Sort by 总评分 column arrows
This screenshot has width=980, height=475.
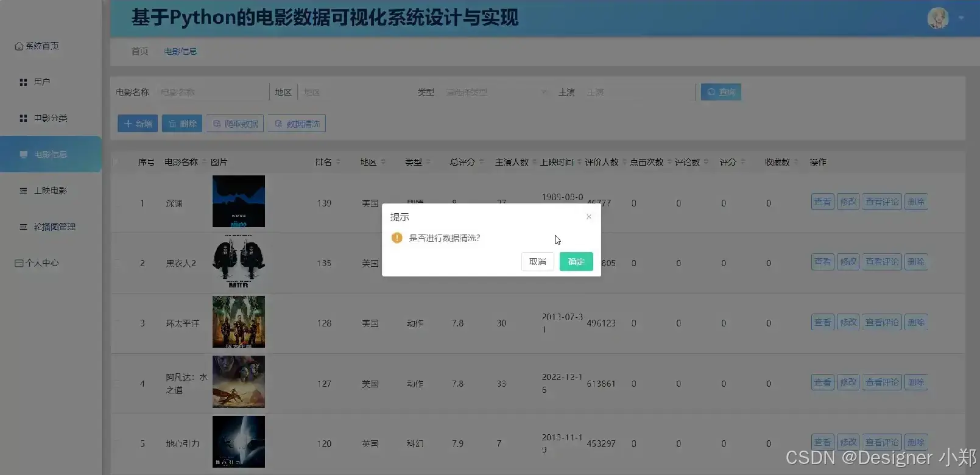(481, 162)
